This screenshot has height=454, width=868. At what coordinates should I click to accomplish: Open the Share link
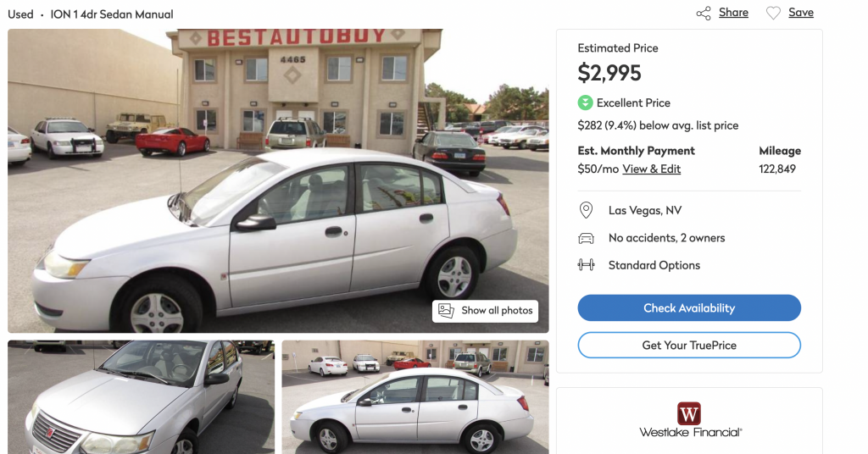coord(733,13)
